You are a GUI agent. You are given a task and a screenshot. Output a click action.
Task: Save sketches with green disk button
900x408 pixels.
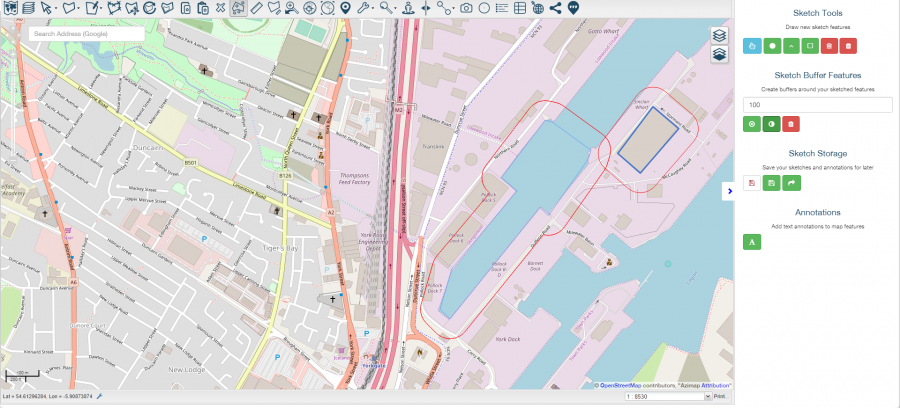[x=771, y=183]
